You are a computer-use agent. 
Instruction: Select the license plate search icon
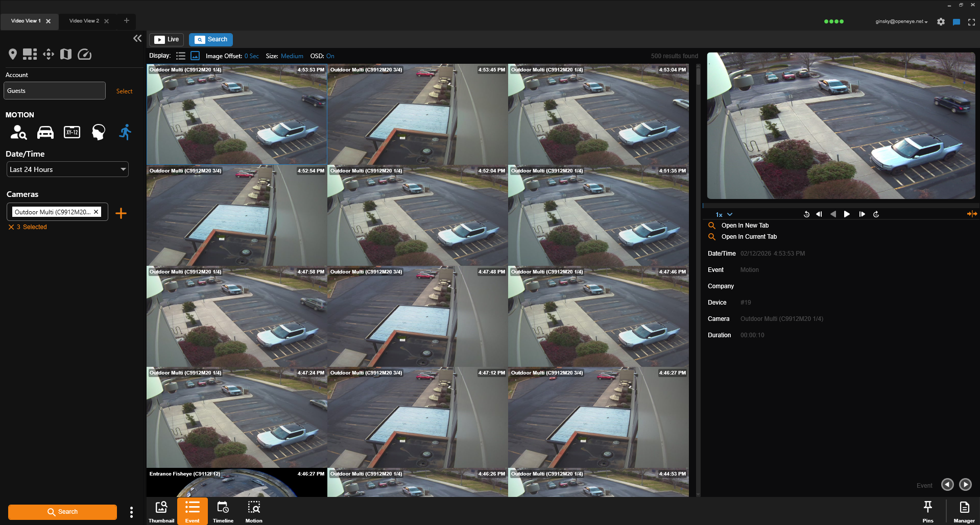click(72, 133)
